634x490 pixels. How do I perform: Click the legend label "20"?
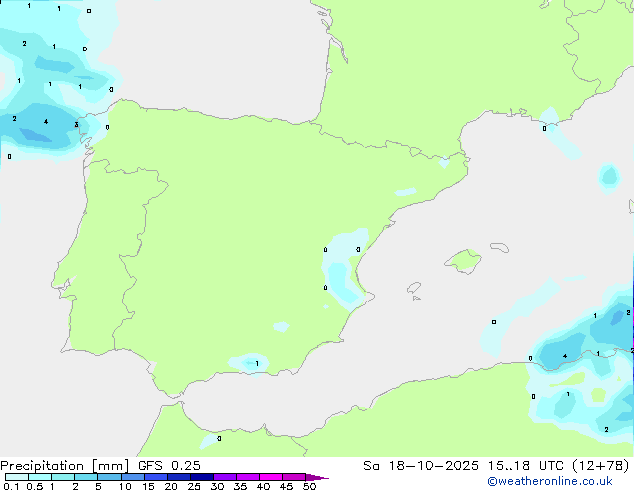171,486
